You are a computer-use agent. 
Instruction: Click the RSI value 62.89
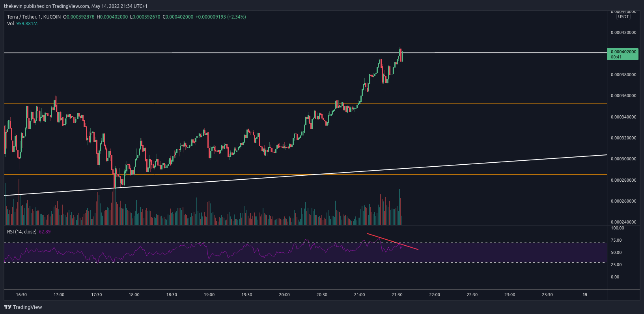pyautogui.click(x=45, y=232)
